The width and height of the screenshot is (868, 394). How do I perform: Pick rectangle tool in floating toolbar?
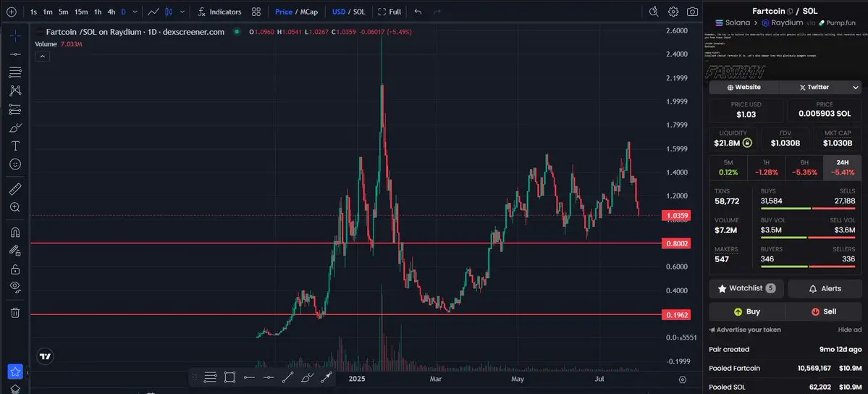click(x=229, y=378)
